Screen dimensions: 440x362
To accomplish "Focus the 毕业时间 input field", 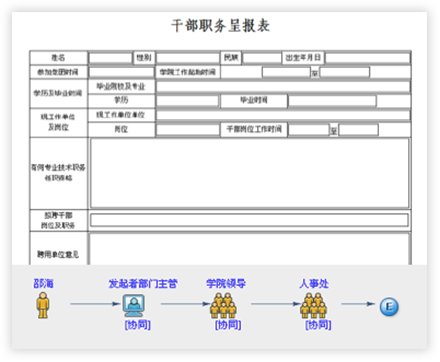I will [332, 101].
